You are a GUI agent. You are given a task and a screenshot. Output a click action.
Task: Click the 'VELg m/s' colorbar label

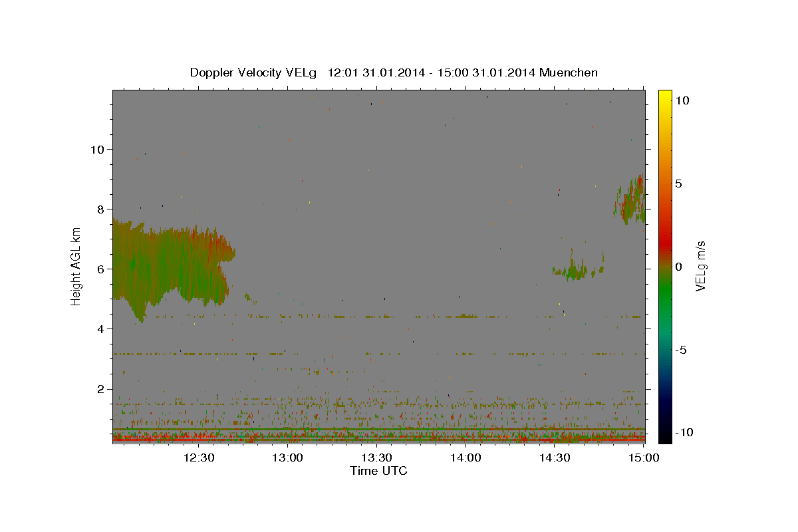(700, 266)
